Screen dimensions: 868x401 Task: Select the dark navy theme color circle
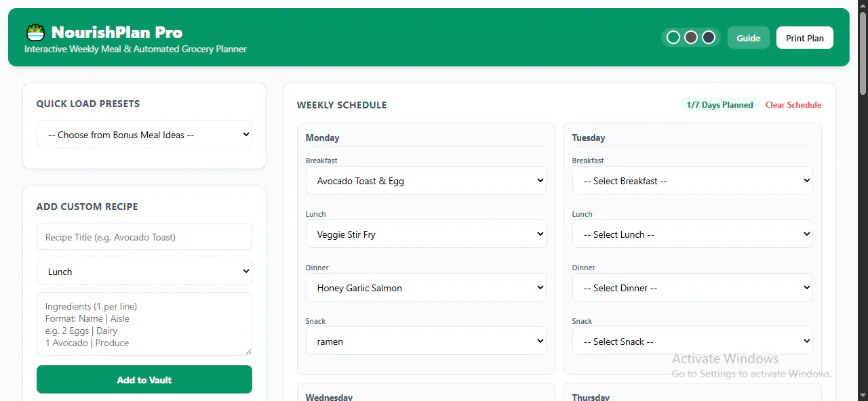(x=709, y=37)
